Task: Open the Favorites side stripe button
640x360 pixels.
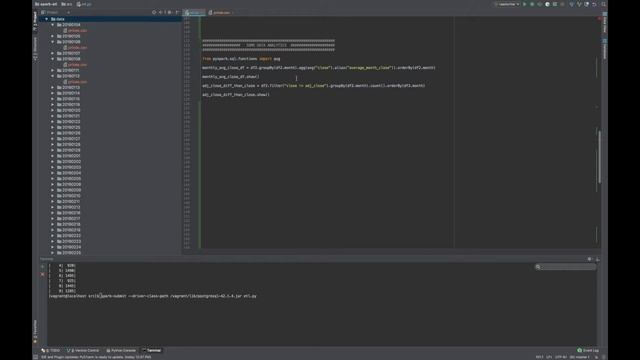Action: pos(35,331)
